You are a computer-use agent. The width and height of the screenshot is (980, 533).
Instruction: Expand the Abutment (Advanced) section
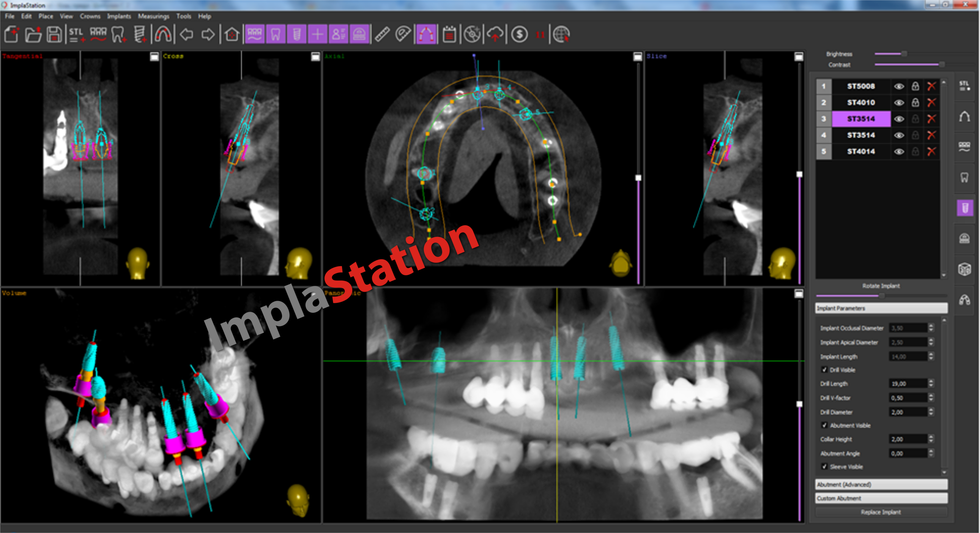click(881, 484)
